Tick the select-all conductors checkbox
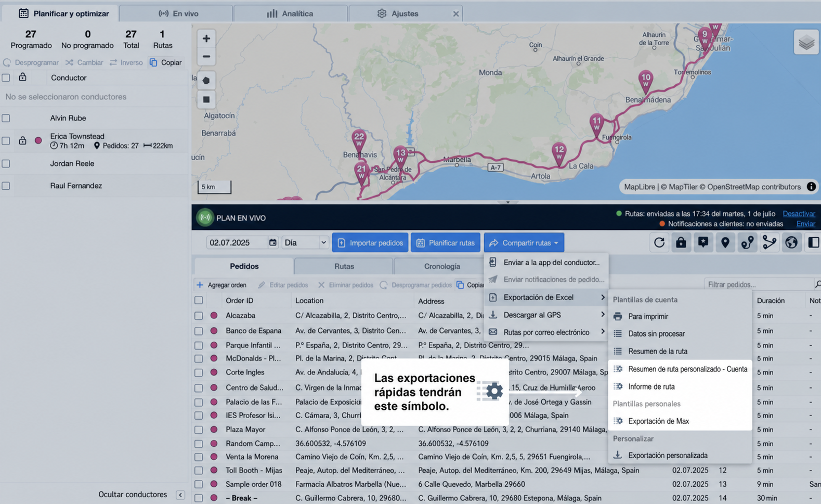The height and width of the screenshot is (504, 821). [x=6, y=77]
